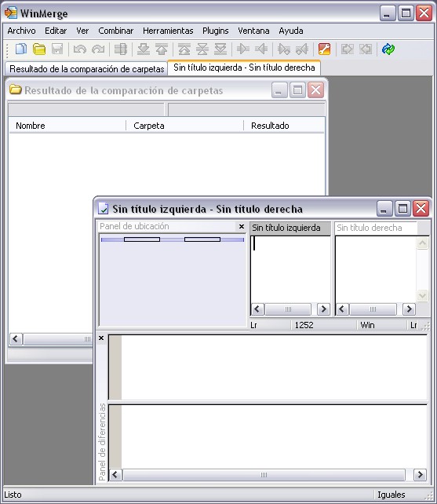
Task: Click the Redo arrow icon
Action: coord(98,49)
